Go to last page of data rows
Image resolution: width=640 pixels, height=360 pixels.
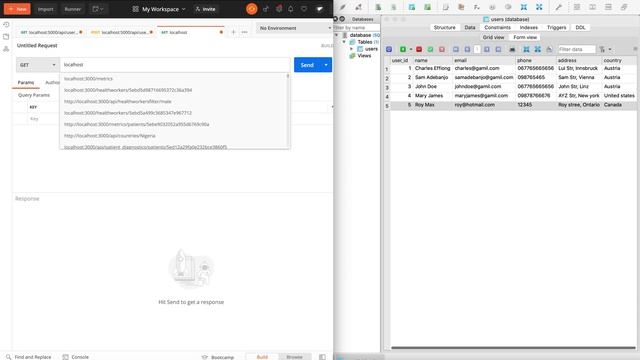[498, 49]
